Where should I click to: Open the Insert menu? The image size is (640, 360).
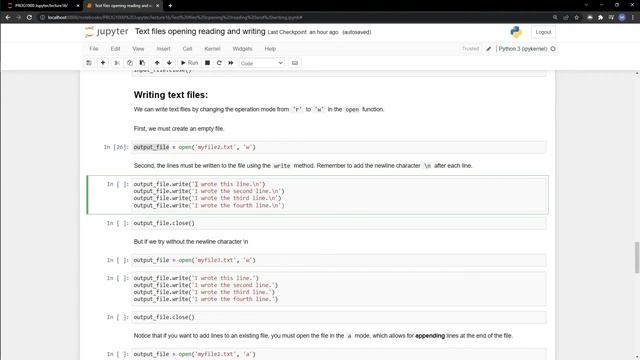[163, 49]
